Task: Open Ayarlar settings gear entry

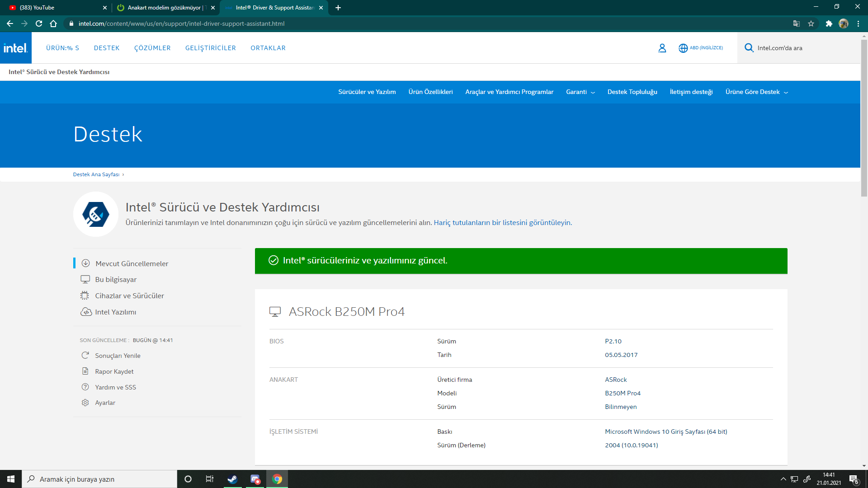Action: pyautogui.click(x=105, y=403)
